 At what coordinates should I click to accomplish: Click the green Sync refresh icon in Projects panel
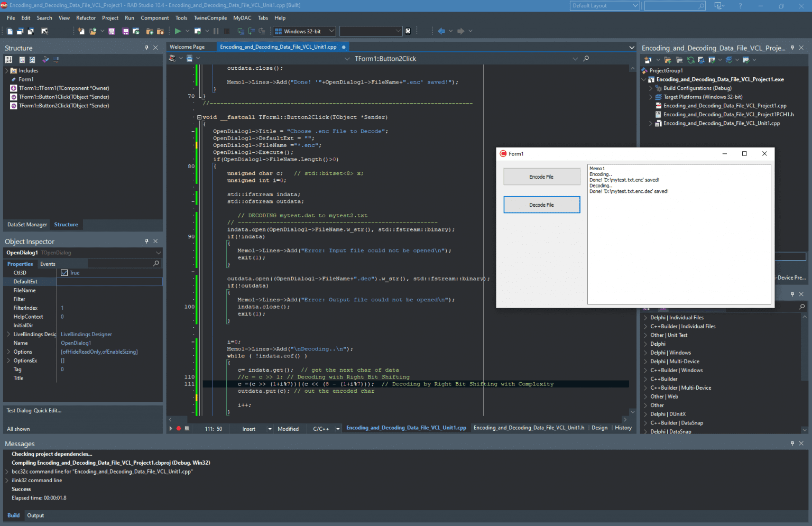pos(691,60)
